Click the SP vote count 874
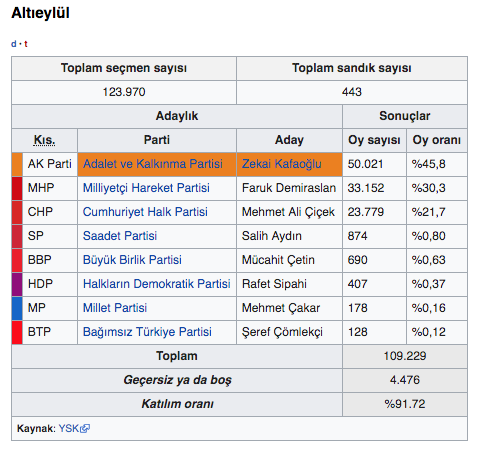The image size is (488, 453). (357, 236)
